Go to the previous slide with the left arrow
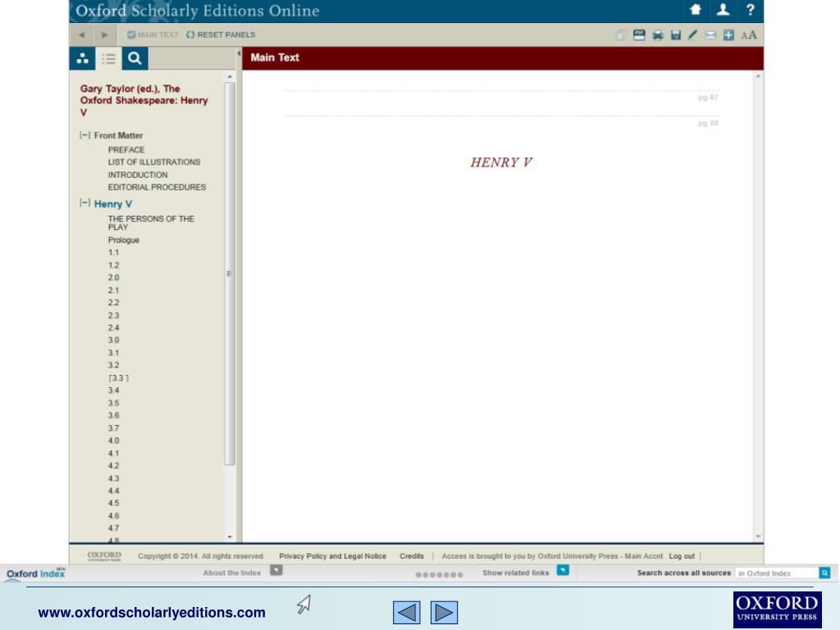The width and height of the screenshot is (840, 630). [x=407, y=612]
